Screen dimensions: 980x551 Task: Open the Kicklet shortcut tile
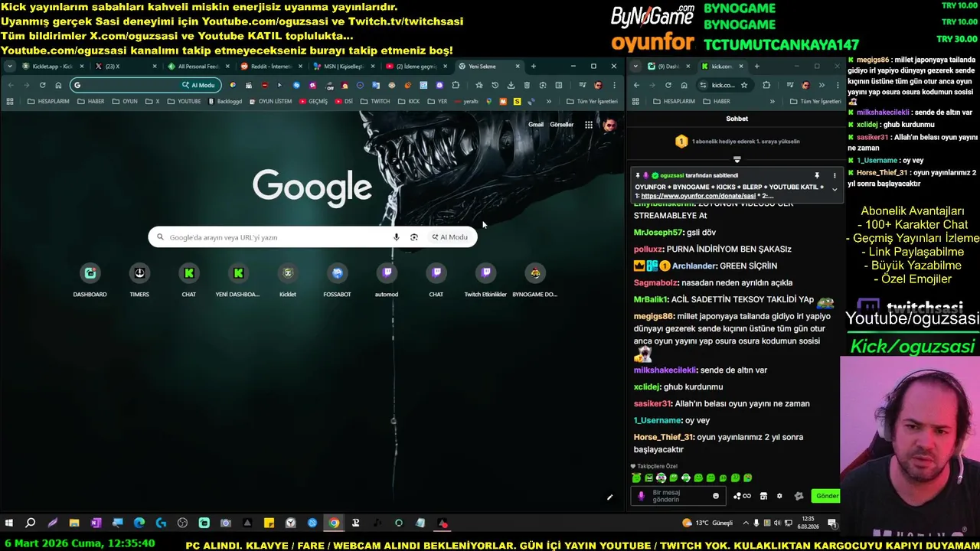288,280
